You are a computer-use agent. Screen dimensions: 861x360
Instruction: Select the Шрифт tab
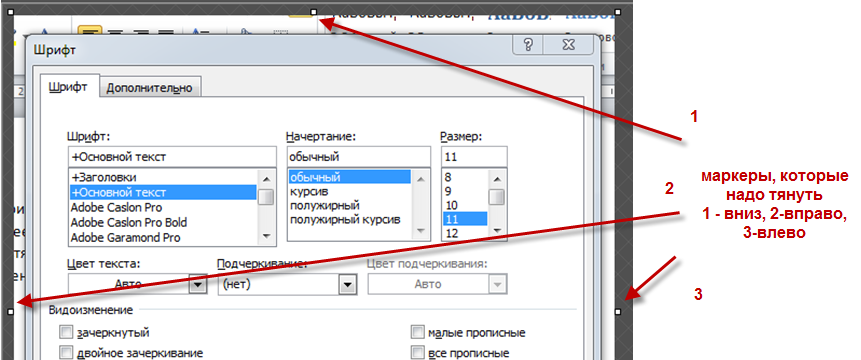coord(68,87)
